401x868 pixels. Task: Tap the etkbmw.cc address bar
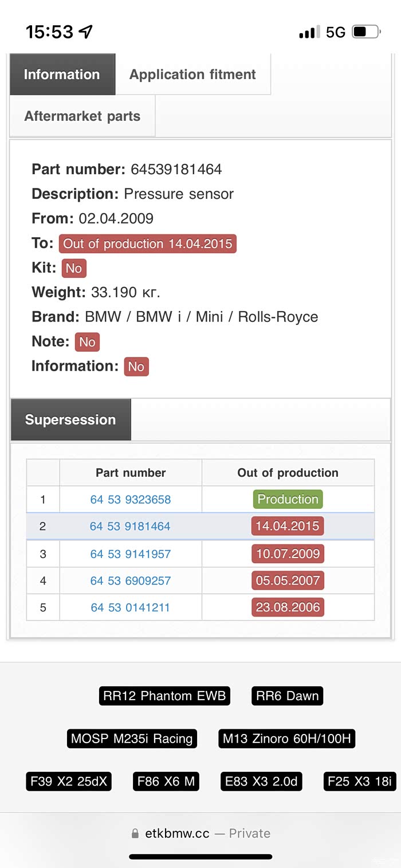click(x=200, y=834)
